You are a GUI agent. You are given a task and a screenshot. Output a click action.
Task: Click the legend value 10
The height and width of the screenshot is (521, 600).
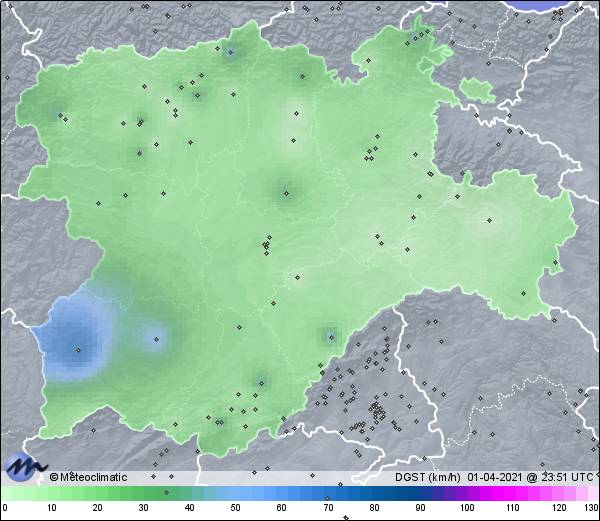52,508
